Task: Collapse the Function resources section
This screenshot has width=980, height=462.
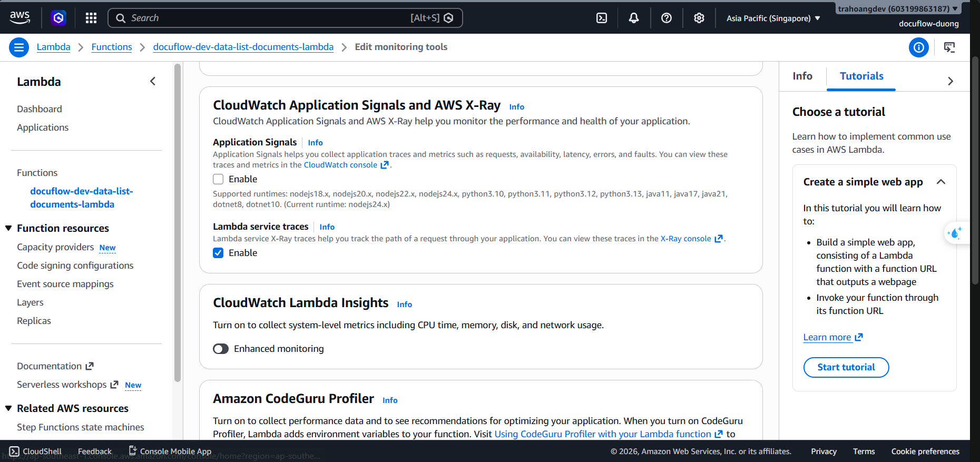Action: pos(8,228)
